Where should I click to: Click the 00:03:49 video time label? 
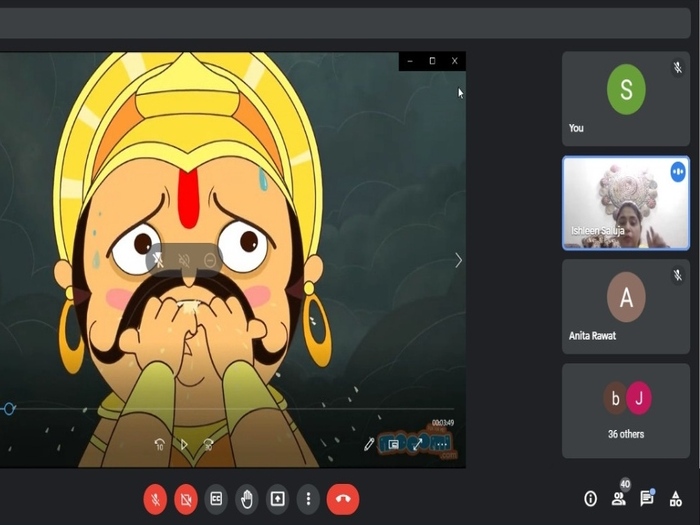click(443, 422)
